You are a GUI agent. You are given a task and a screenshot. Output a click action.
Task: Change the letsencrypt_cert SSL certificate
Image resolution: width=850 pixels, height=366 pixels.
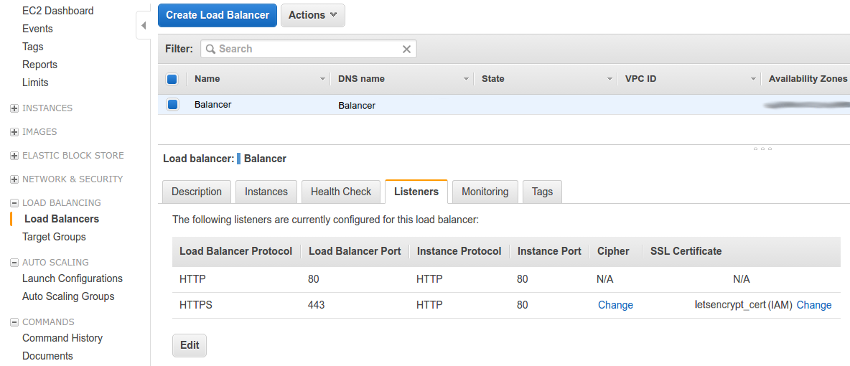pyautogui.click(x=814, y=305)
